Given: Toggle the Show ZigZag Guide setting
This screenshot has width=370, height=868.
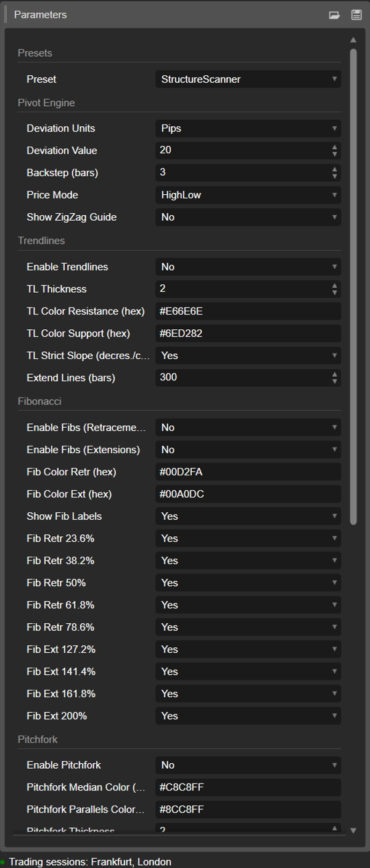Looking at the screenshot, I should (247, 217).
